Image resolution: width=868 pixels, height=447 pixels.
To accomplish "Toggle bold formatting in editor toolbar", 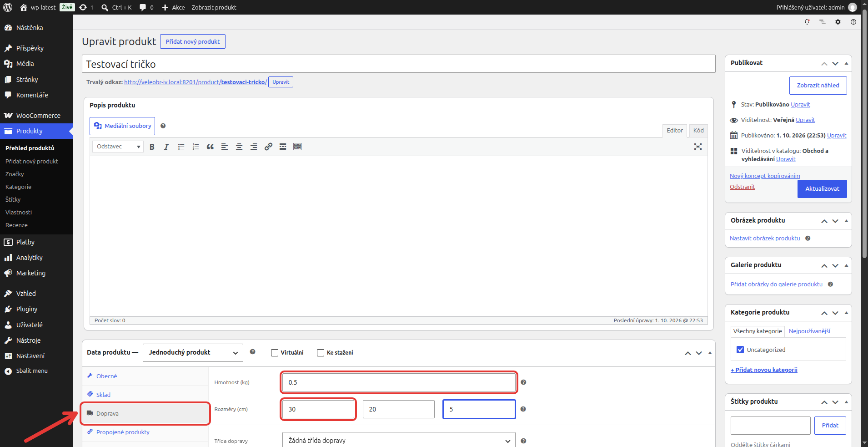I will tap(152, 147).
